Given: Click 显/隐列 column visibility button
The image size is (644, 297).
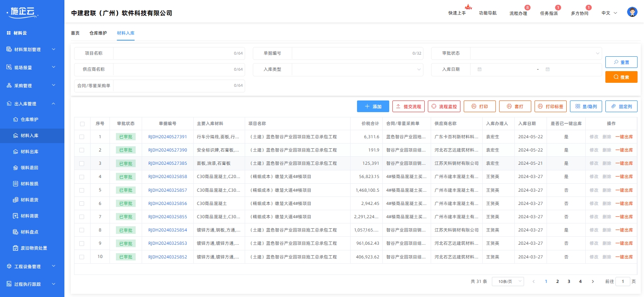Looking at the screenshot, I should pos(586,107).
